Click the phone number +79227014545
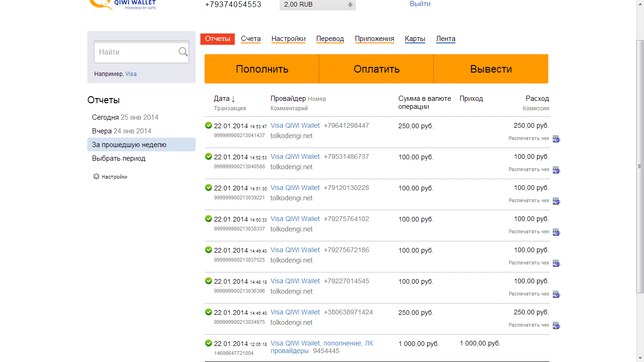This screenshot has height=362, width=644. coord(347,281)
